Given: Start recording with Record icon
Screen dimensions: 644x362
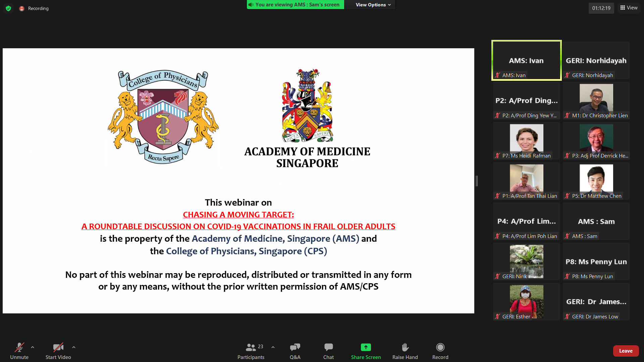Looking at the screenshot, I should (440, 347).
